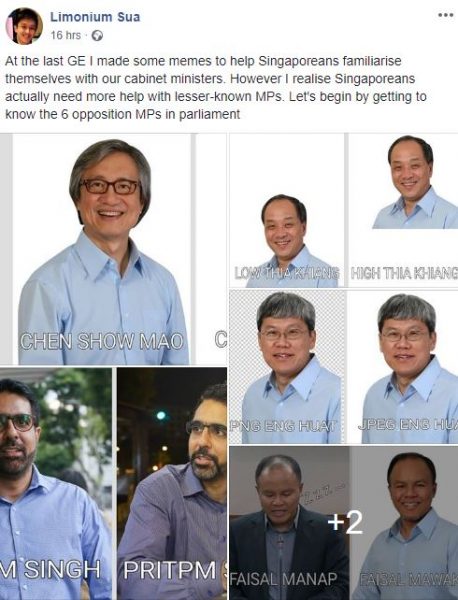Click the HIGH THIA KHIANG caption label
The height and width of the screenshot is (600, 458).
(x=404, y=273)
